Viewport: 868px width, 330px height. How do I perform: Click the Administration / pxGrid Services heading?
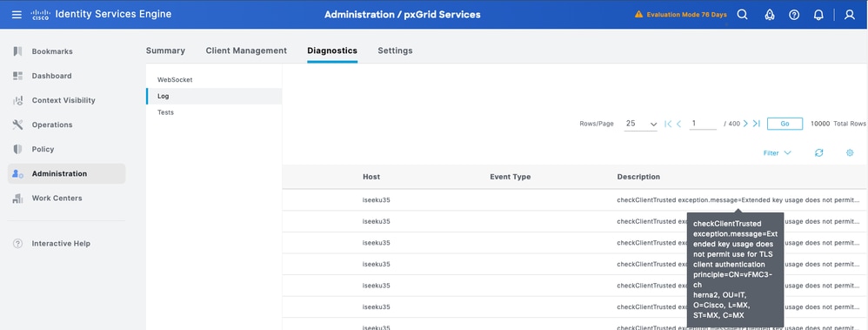[403, 15]
